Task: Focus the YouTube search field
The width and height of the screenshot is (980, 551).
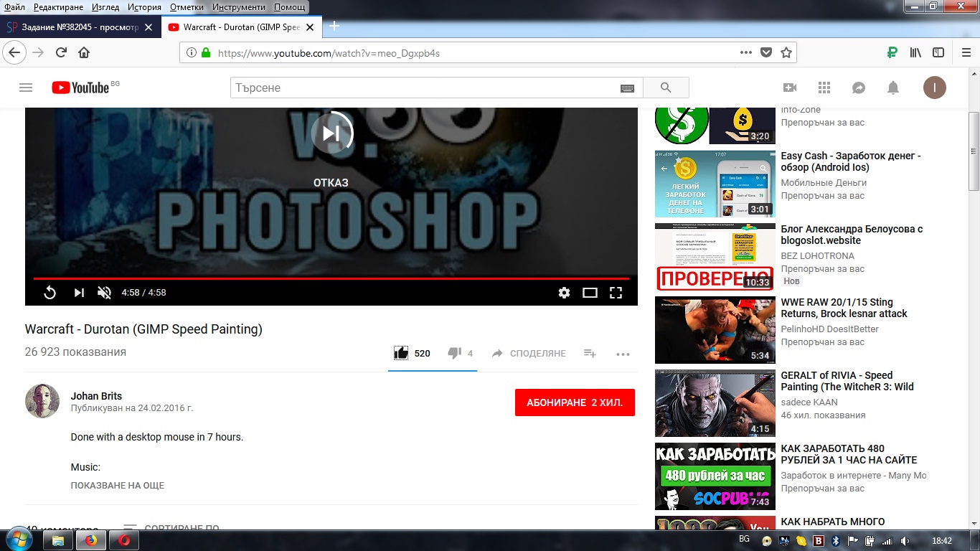Action: point(425,88)
